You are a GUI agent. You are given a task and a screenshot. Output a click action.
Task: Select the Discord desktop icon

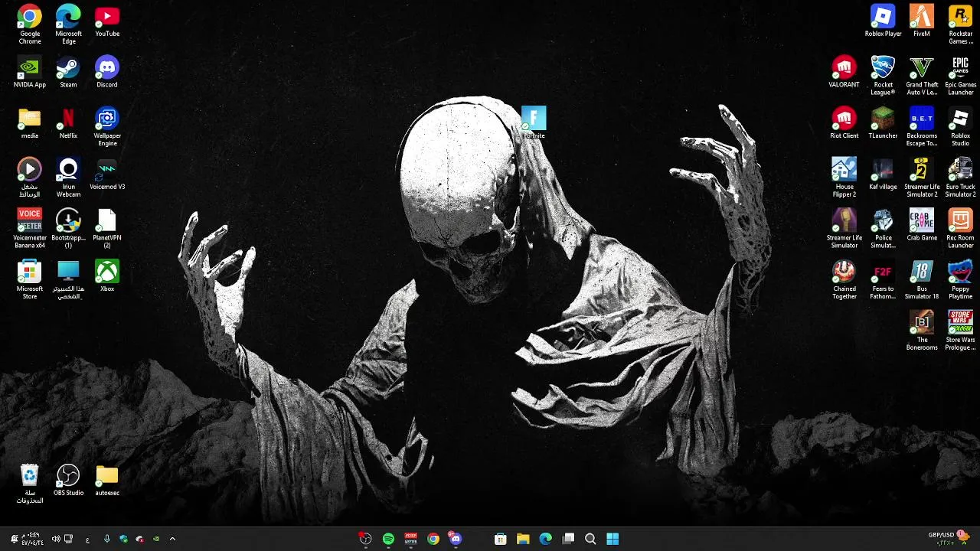coord(107,72)
